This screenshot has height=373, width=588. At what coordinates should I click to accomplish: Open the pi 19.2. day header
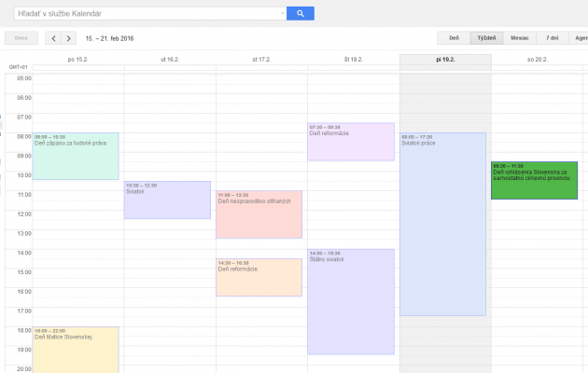(x=445, y=59)
